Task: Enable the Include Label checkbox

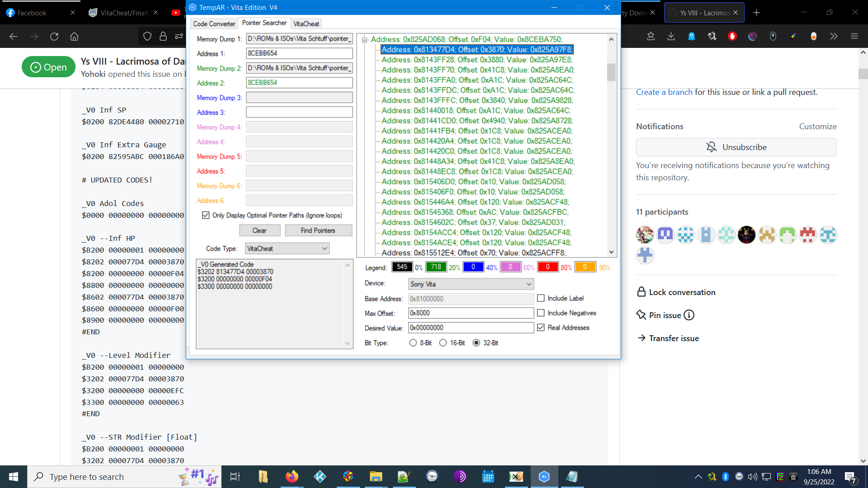Action: point(541,298)
